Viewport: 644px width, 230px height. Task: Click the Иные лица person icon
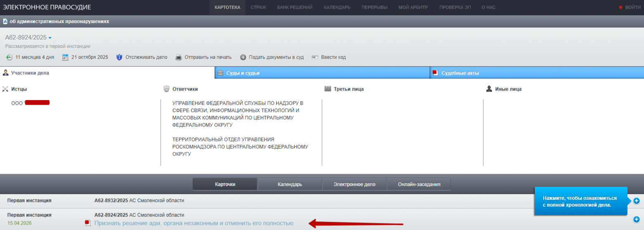[489, 89]
